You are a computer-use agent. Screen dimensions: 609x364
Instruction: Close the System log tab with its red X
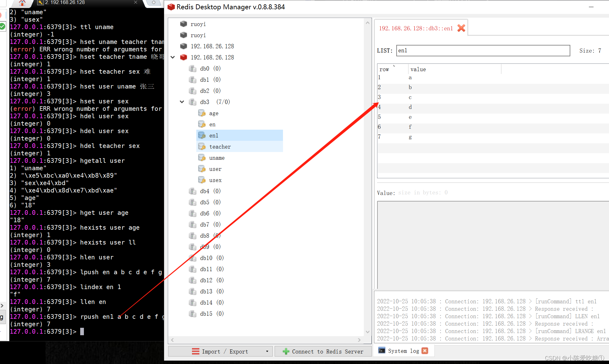[425, 351]
